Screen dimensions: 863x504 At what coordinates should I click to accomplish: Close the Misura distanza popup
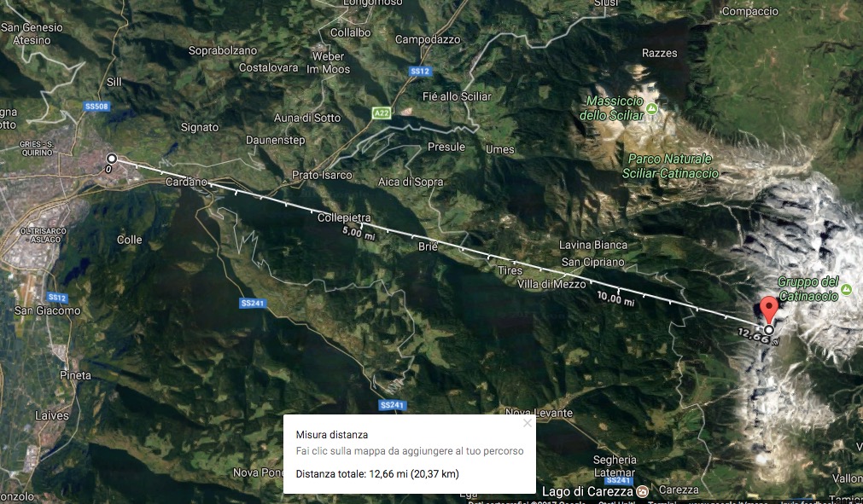point(528,423)
